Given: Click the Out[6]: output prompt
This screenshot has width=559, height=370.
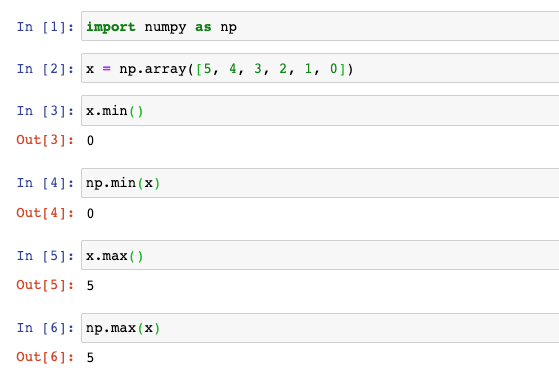Looking at the screenshot, I should point(45,357).
